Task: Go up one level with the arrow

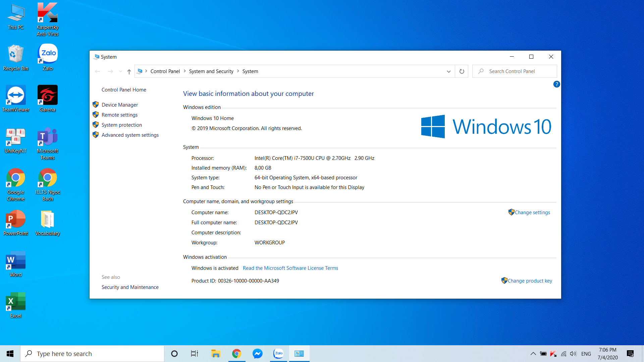Action: click(129, 71)
